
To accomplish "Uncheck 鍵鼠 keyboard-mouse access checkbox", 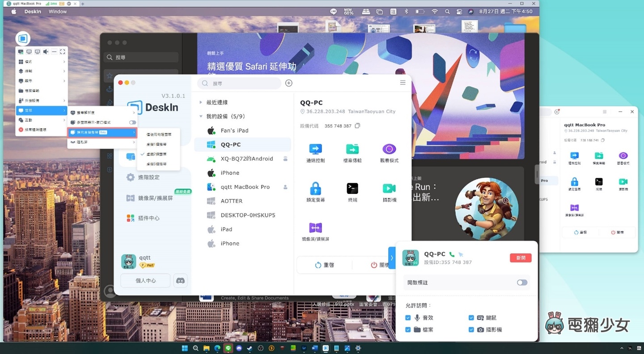I will 471,318.
